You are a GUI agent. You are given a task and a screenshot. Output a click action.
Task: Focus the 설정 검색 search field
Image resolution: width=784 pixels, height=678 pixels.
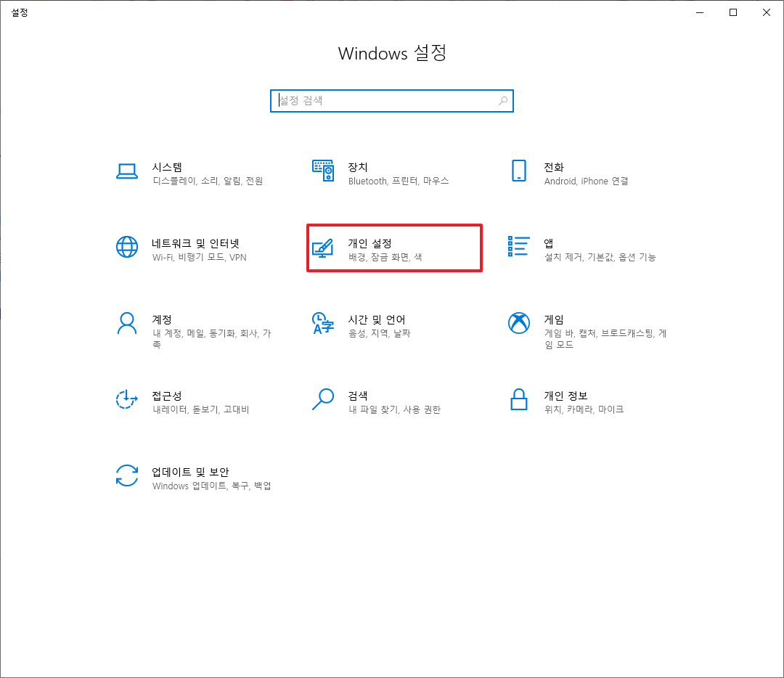coord(392,101)
